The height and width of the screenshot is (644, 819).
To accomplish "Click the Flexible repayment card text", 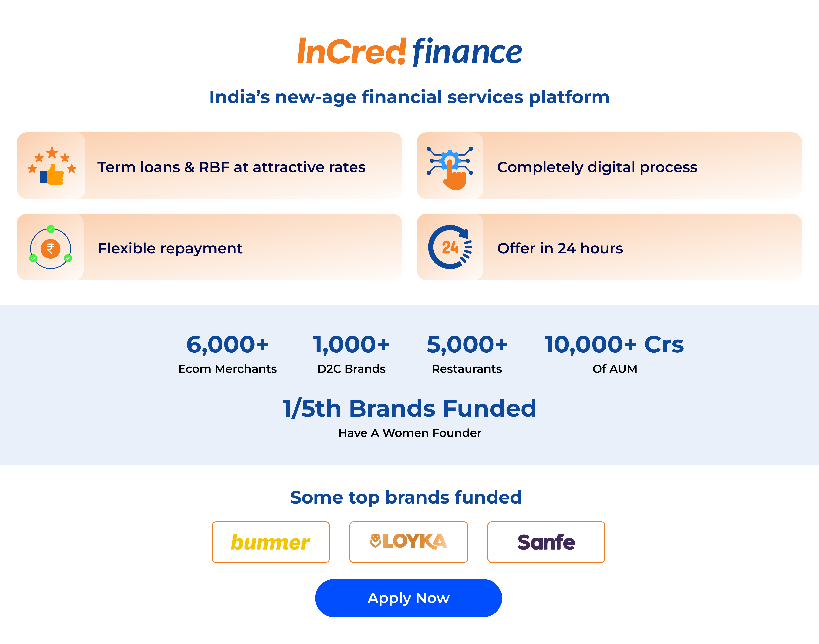I will (170, 249).
